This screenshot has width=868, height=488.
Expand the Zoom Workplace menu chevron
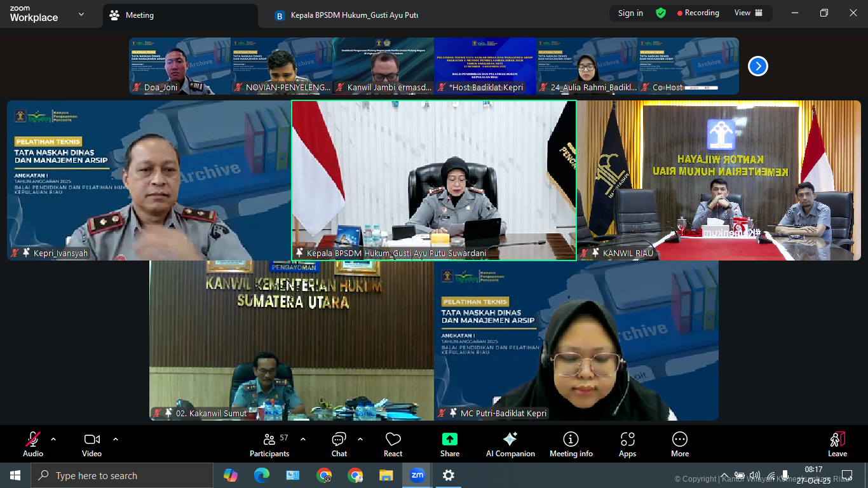81,15
